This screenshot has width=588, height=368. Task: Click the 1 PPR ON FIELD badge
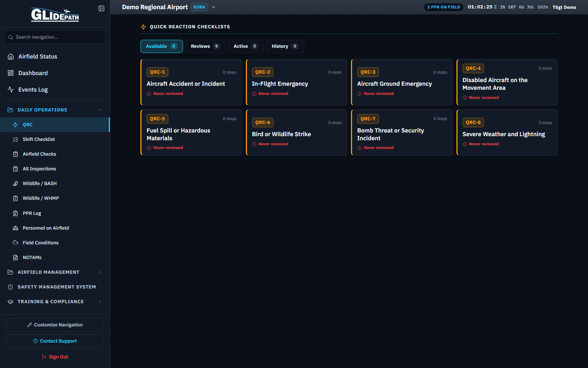(444, 7)
